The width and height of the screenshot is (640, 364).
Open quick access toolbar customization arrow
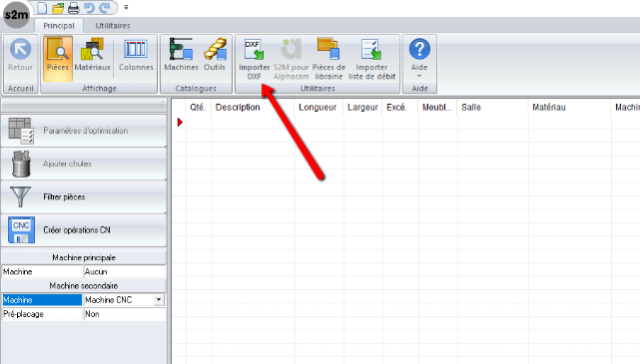point(126,7)
